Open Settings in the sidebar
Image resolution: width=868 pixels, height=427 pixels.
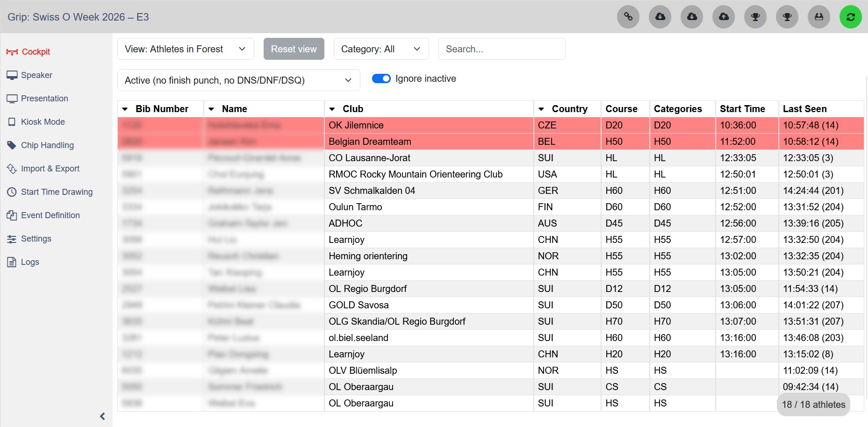(36, 239)
